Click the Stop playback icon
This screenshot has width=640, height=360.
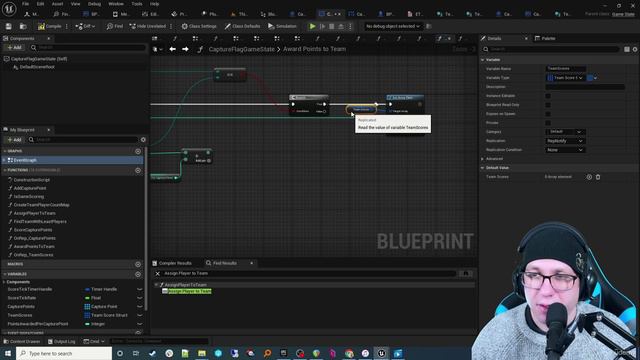coord(331,26)
